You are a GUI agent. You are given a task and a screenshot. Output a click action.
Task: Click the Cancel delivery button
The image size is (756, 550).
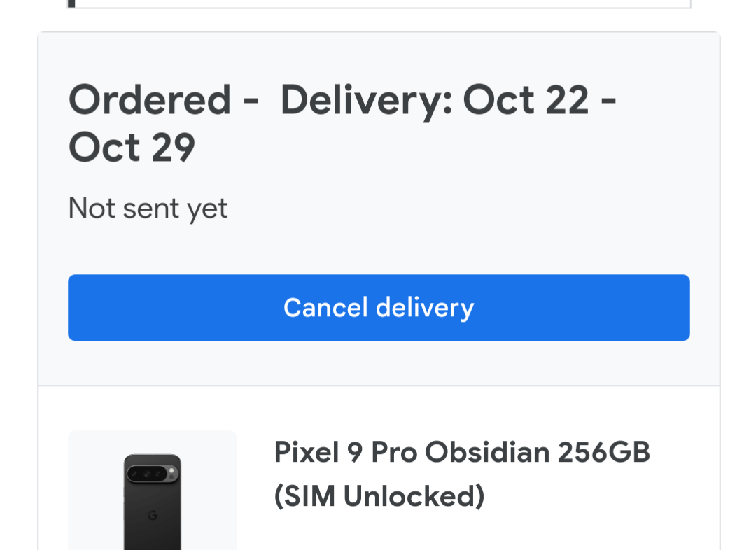(x=379, y=308)
